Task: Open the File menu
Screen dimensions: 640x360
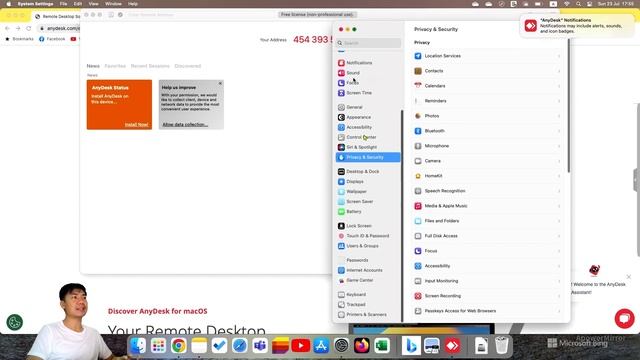Action: click(x=63, y=4)
